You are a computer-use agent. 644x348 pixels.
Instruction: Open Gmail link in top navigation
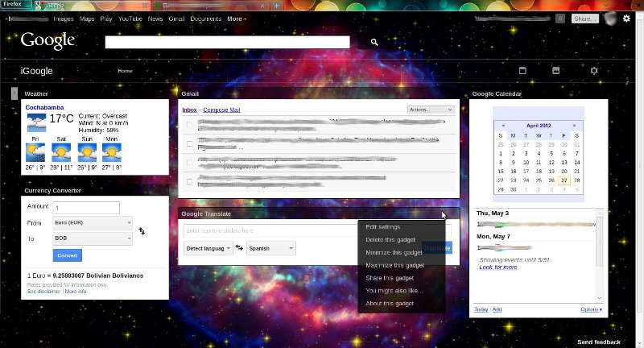pyautogui.click(x=176, y=19)
